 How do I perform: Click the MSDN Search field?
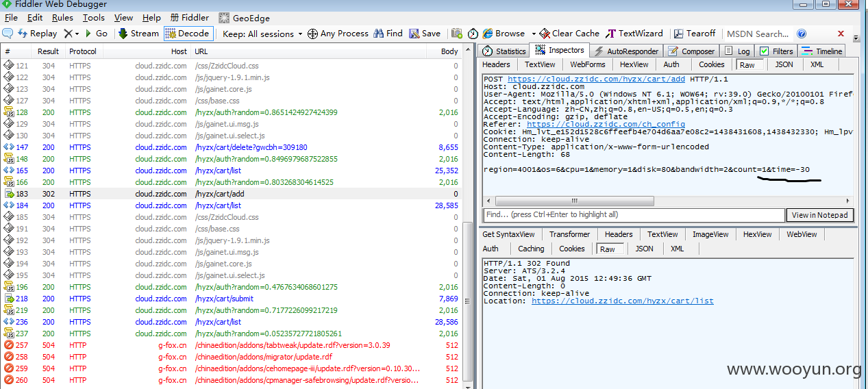pos(758,34)
